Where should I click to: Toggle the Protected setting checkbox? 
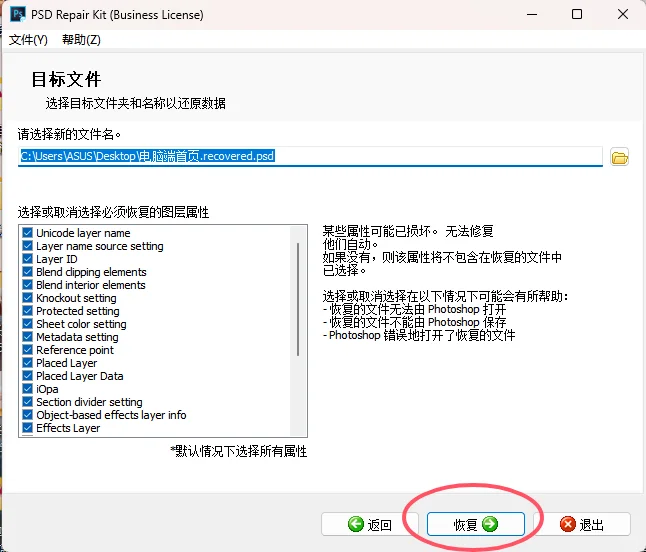(28, 311)
